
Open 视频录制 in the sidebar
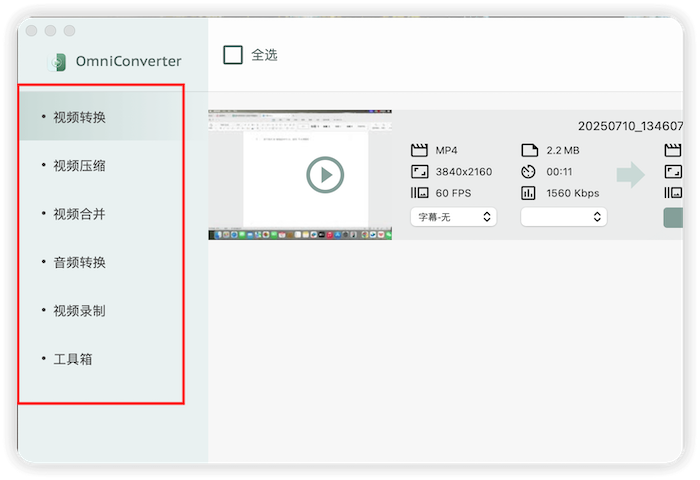coord(80,311)
